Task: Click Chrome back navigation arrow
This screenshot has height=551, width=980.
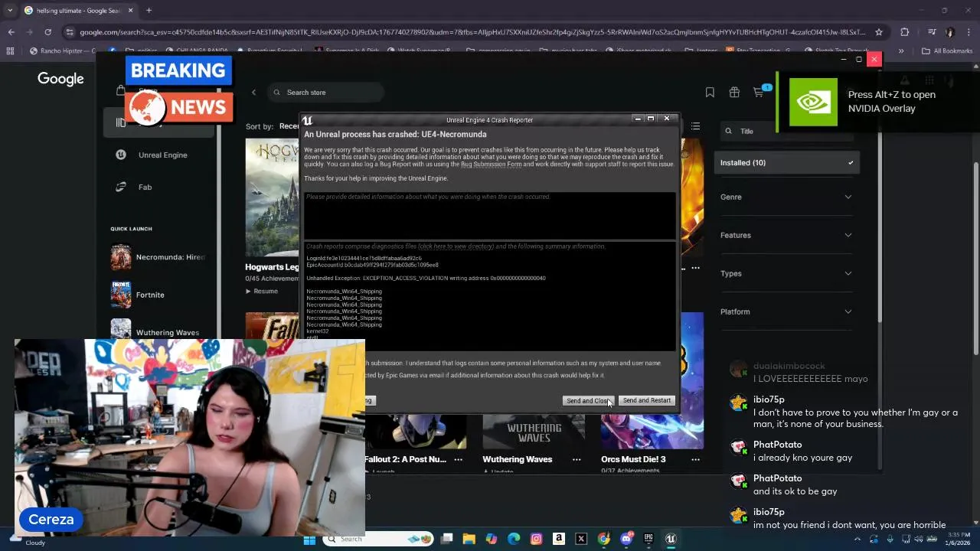Action: point(11,32)
